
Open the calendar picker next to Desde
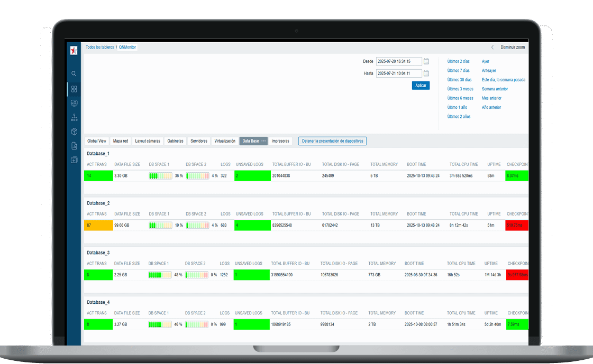point(426,61)
